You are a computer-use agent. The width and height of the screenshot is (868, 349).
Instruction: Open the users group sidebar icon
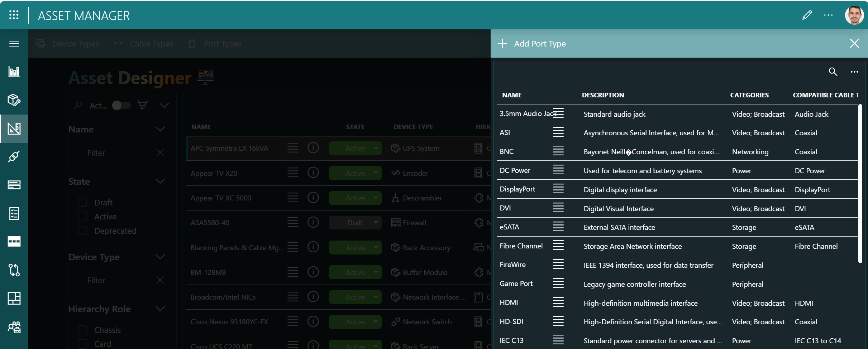pyautogui.click(x=14, y=327)
